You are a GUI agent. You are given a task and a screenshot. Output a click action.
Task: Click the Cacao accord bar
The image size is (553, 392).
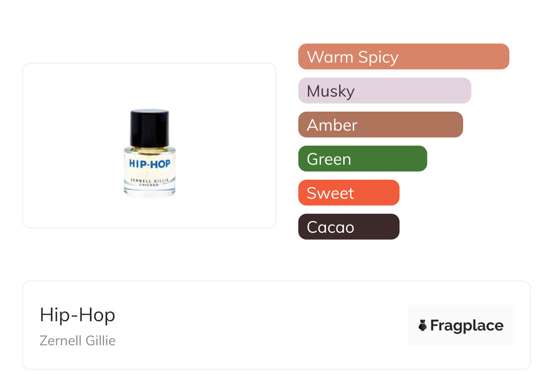click(348, 227)
